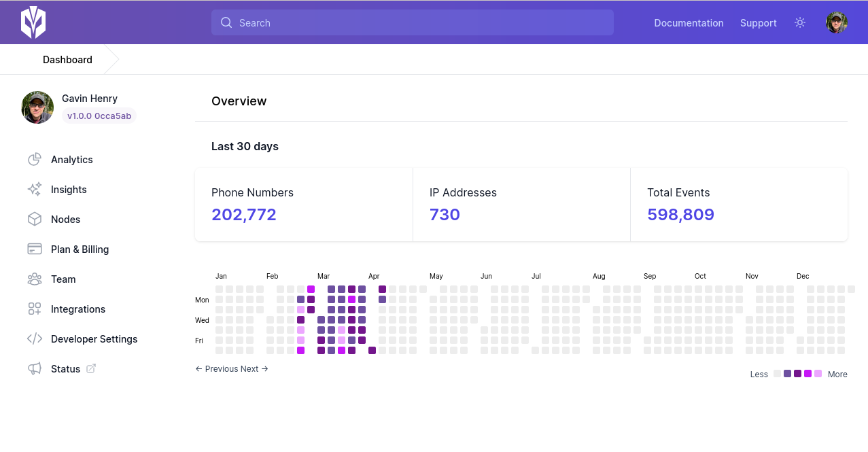Select the Analytics pie chart icon
The width and height of the screenshot is (868, 452).
[34, 159]
